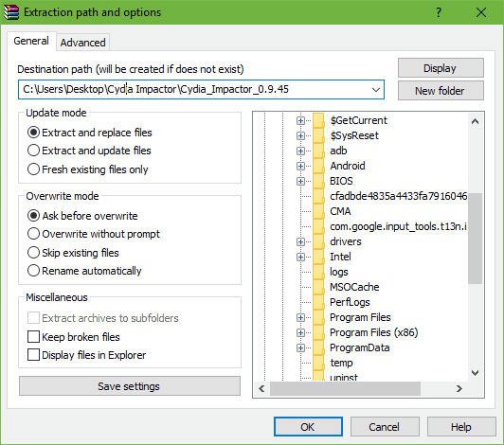The image size is (504, 445).
Task: Click the question mark help icon in title bar
Action: [439, 12]
